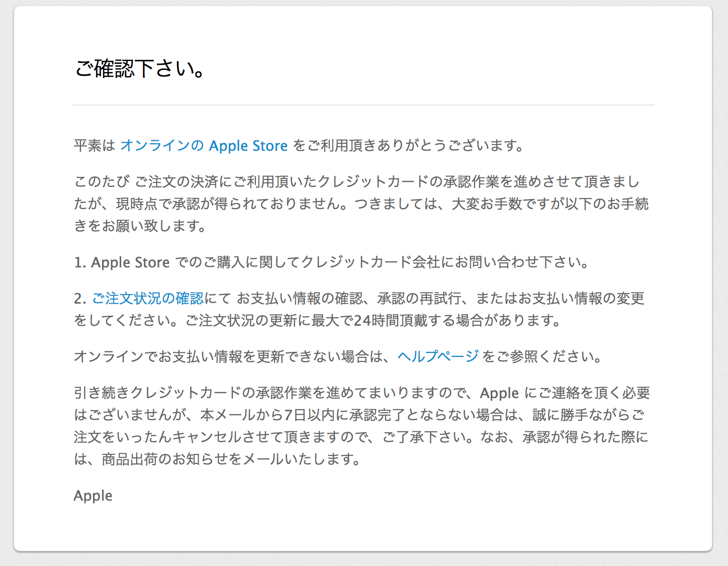Click the をご参照ください text after help link

pyautogui.click(x=542, y=356)
